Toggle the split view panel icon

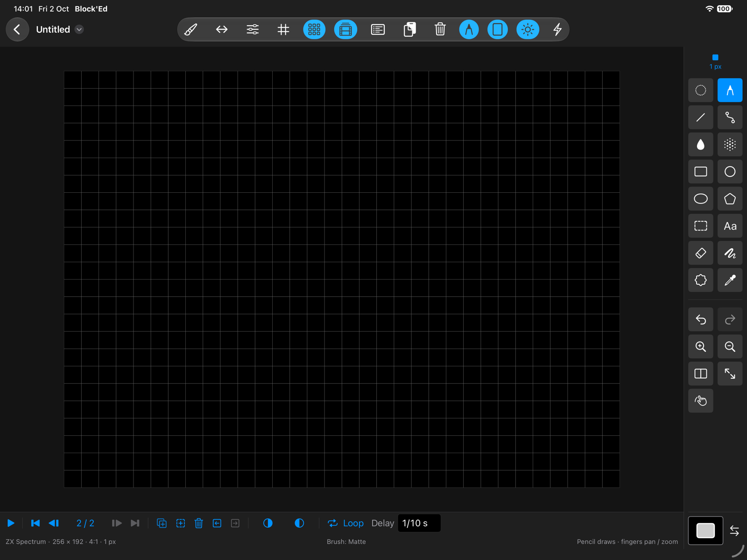(x=701, y=374)
